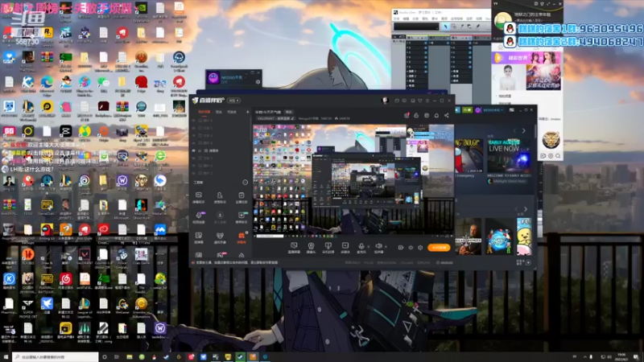Open File Explorer from the taskbar
Screen dimensions: 644x362
click(129, 357)
